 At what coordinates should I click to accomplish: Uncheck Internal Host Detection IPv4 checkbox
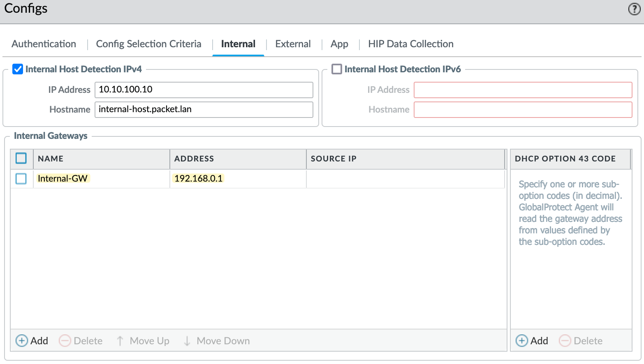[18, 69]
